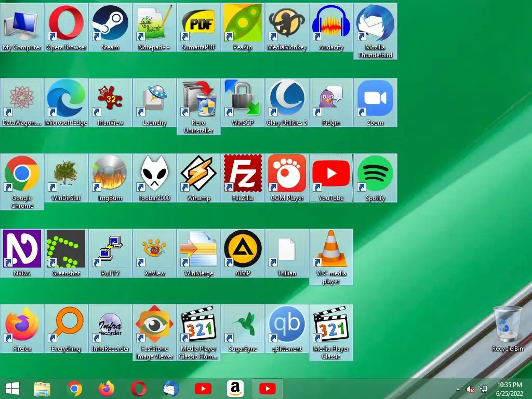Image resolution: width=532 pixels, height=399 pixels.
Task: Select the YouTube desktop shortcut
Action: pos(331,178)
